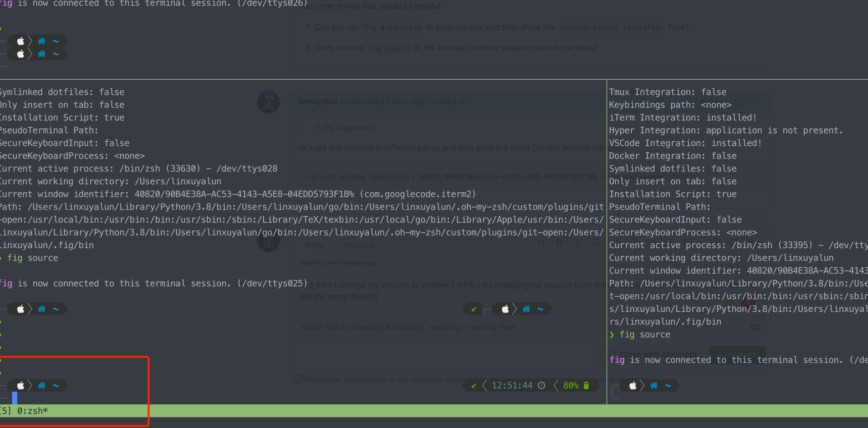Viewport: 868px width, 428px height.
Task: Insert a bulleted list in the comment toolbar
Action: pyautogui.click(x=596, y=243)
